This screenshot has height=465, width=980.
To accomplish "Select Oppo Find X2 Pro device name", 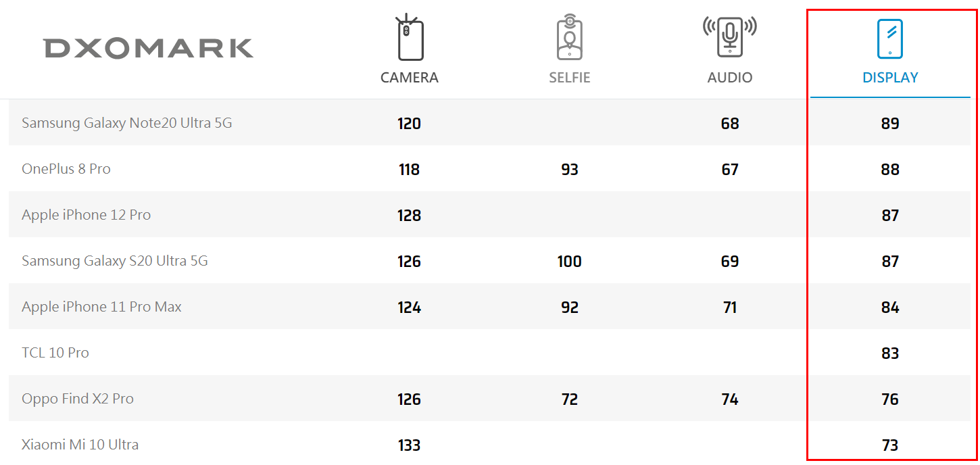I will [78, 399].
